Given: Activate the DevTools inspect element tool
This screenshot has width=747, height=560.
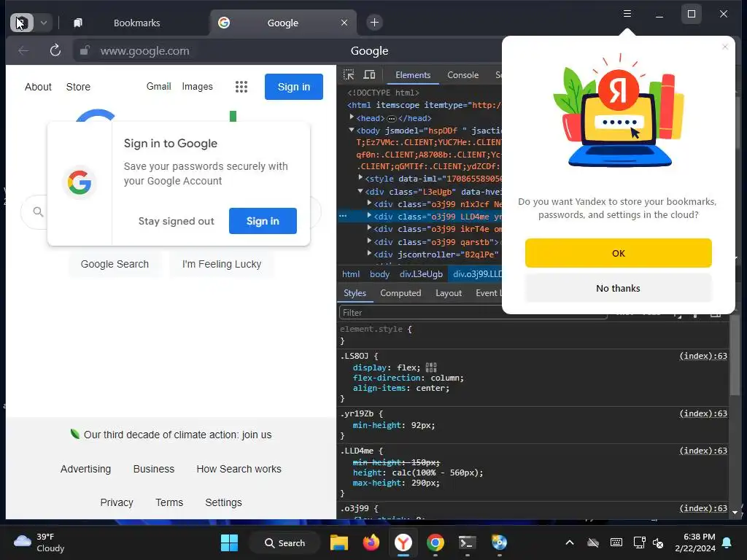Looking at the screenshot, I should tap(349, 75).
